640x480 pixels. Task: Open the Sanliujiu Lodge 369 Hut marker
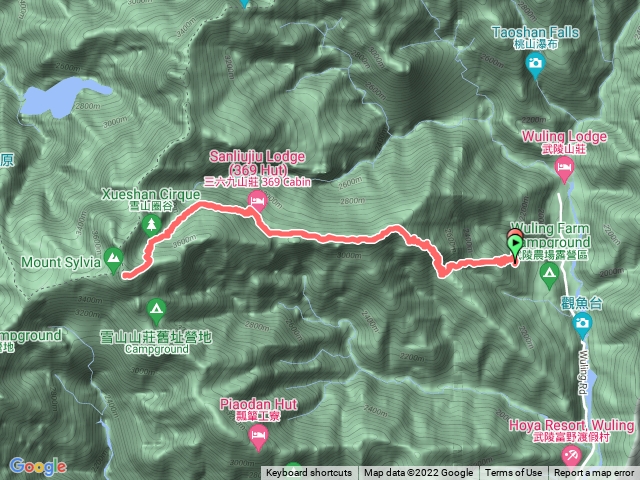coord(258,201)
